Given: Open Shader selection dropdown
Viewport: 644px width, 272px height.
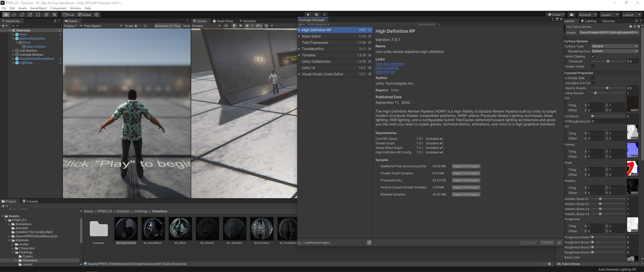Looking at the screenshot, I should [x=609, y=33].
